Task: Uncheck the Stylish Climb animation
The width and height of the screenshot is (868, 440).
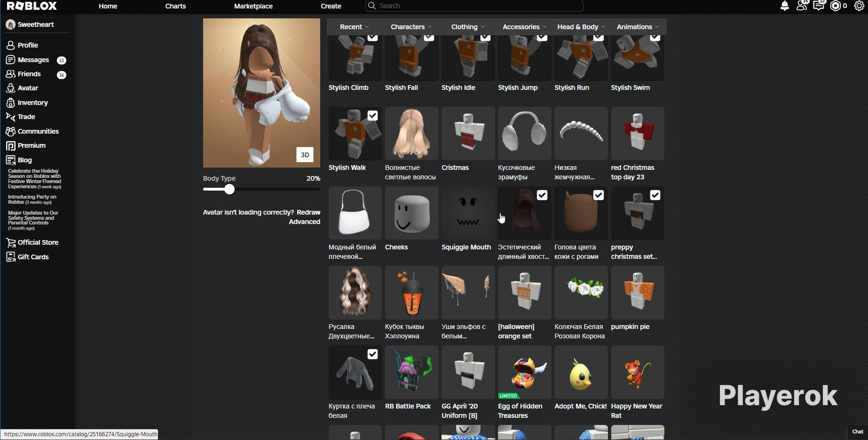Action: click(372, 37)
